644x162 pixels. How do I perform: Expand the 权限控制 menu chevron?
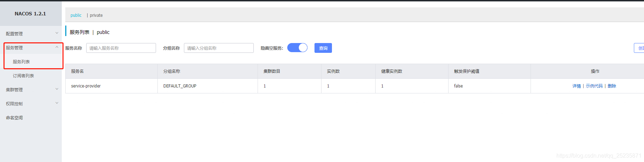pos(57,103)
